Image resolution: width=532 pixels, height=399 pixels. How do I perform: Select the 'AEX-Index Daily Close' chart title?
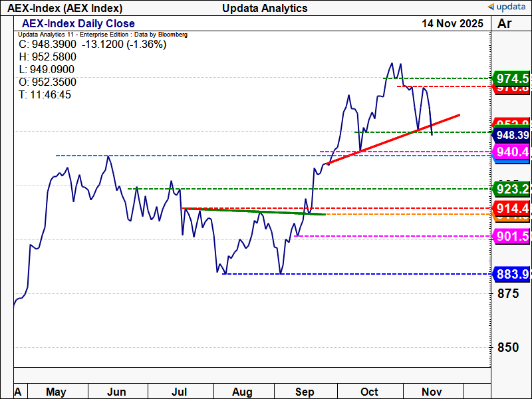(78, 24)
